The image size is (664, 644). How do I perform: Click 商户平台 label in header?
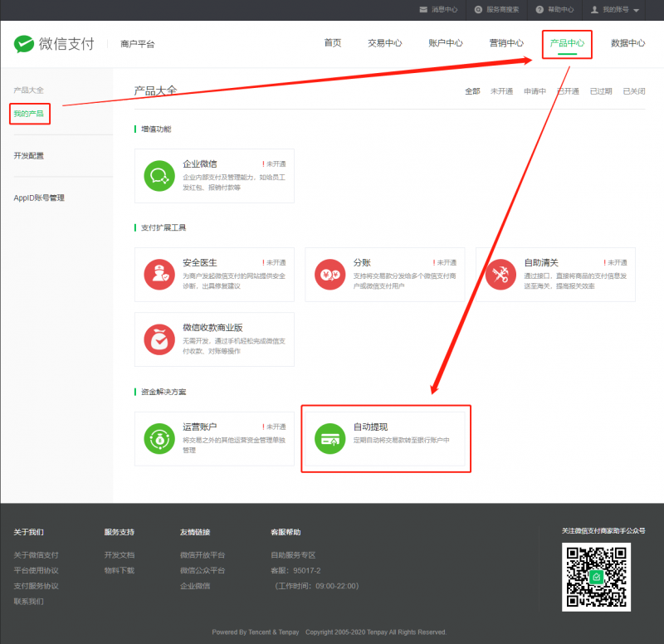[138, 44]
